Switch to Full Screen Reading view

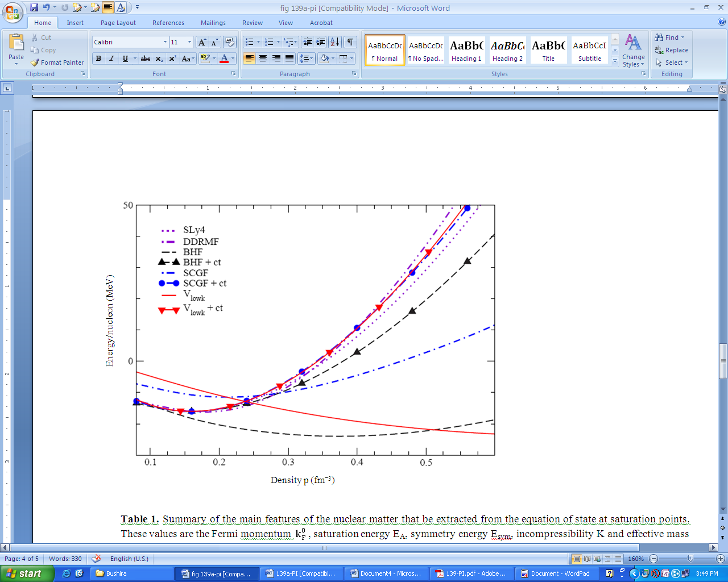(587, 559)
